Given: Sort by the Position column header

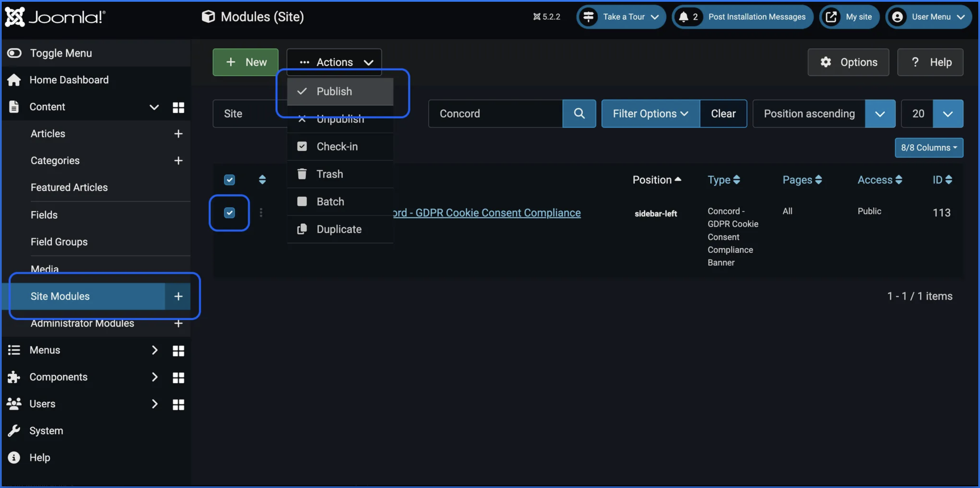Looking at the screenshot, I should 657,180.
